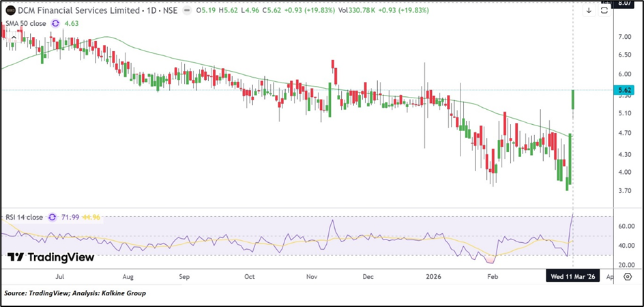This screenshot has width=644, height=307.
Task: Click the TradingView logo
Action: click(x=50, y=257)
